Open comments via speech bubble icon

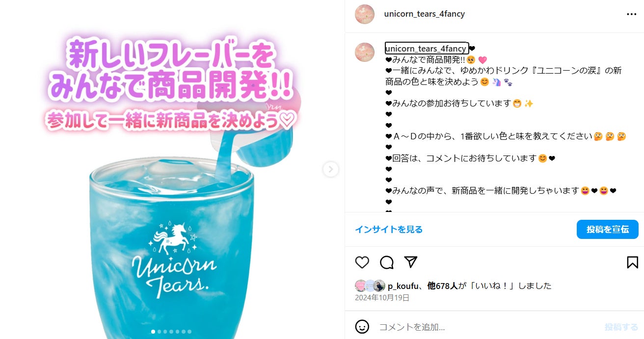click(x=387, y=262)
